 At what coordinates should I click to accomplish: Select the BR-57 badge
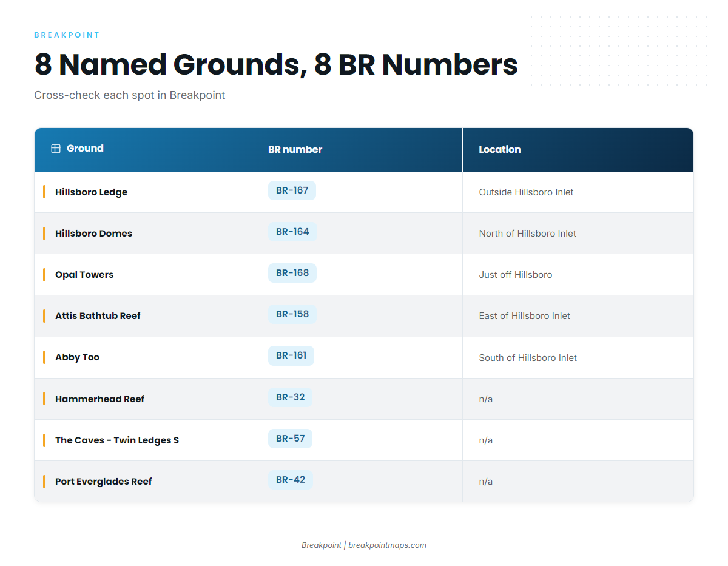point(291,439)
